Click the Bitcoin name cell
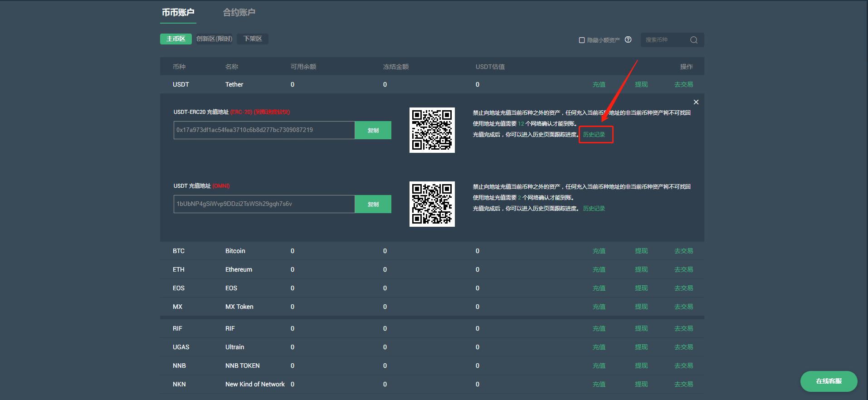Screen dimensions: 868x400 (235, 251)
